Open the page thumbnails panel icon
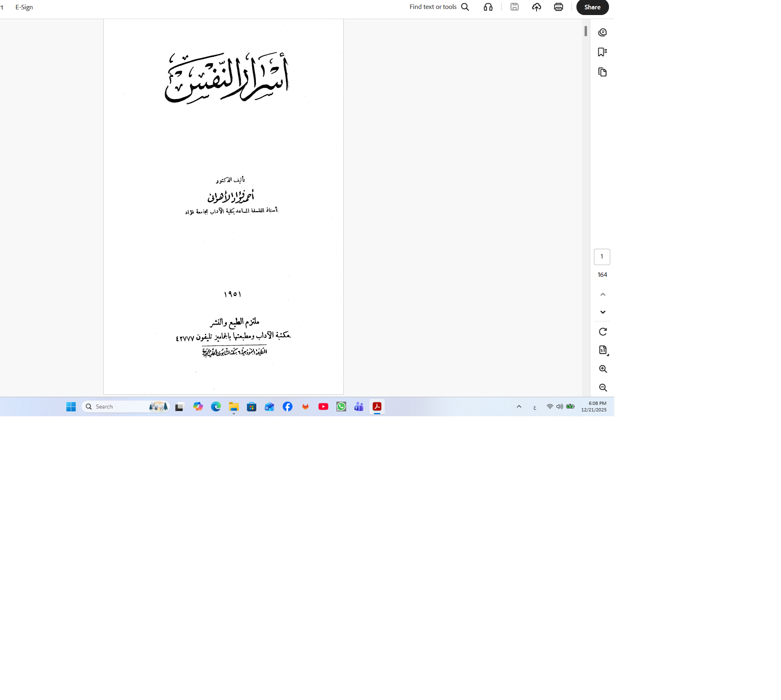 tap(602, 72)
